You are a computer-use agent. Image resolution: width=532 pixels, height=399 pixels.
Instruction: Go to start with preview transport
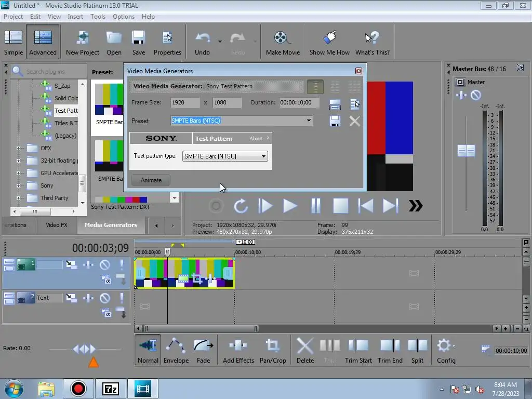365,206
